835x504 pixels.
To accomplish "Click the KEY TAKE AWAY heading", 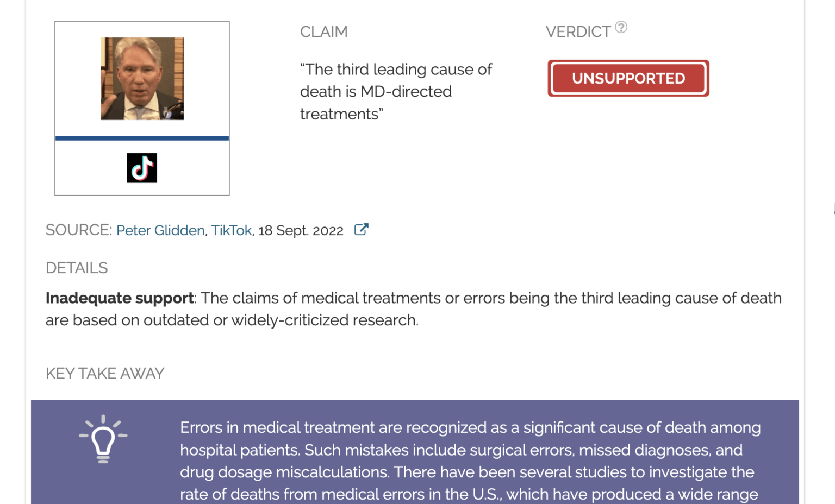I will point(105,373).
